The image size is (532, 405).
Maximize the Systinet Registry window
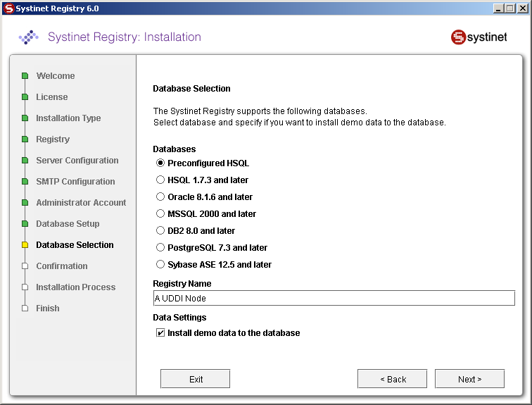[510, 8]
